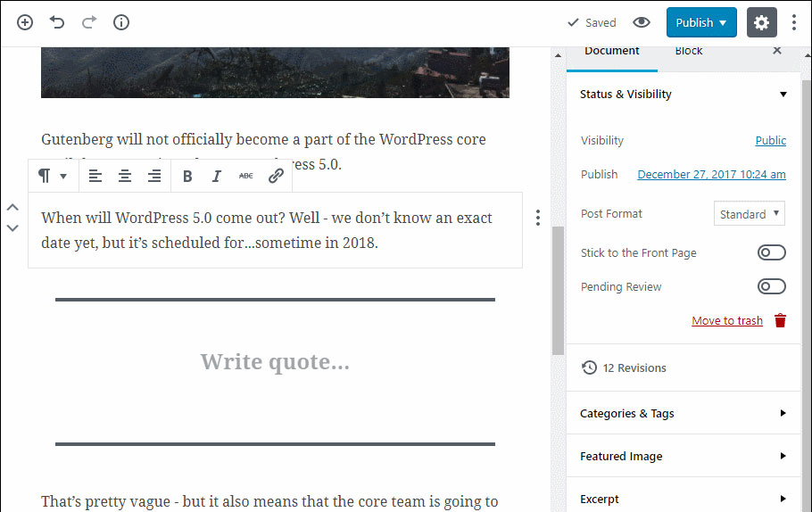Open the content structure info icon

[x=121, y=23]
